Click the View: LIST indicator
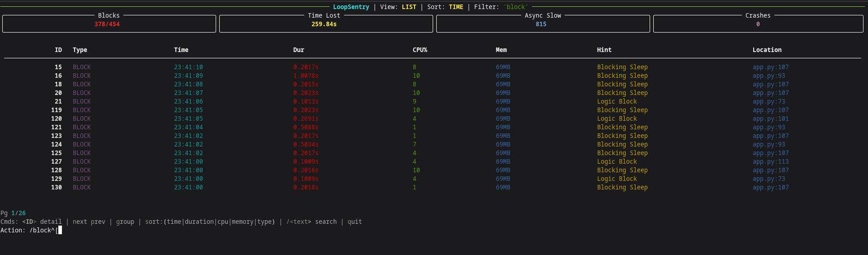The image size is (868, 255). [398, 7]
